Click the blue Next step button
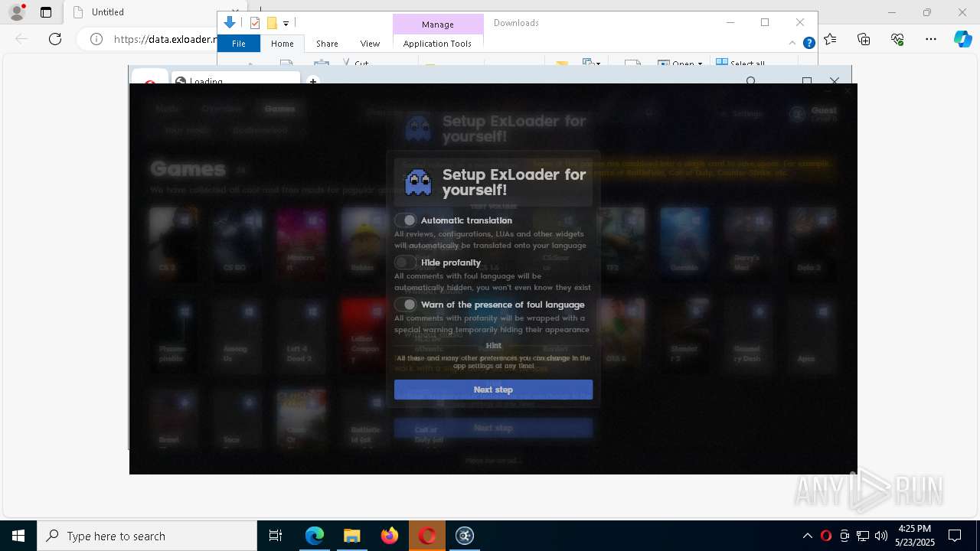Viewport: 980px width, 551px height. pyautogui.click(x=493, y=390)
